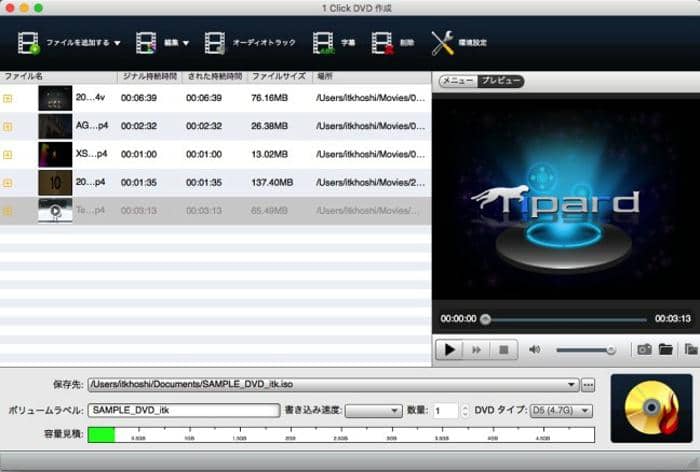
Task: Expand the AG…p4 row plus icon
Action: tap(8, 126)
